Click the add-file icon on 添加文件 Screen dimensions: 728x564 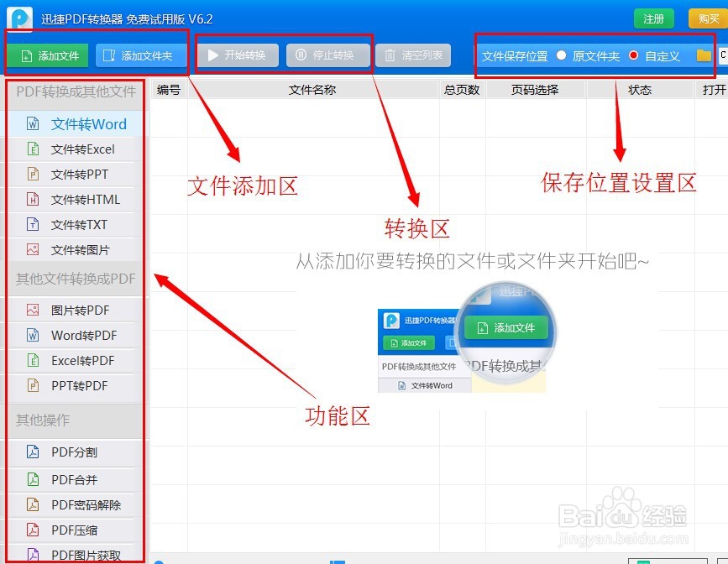coord(27,56)
